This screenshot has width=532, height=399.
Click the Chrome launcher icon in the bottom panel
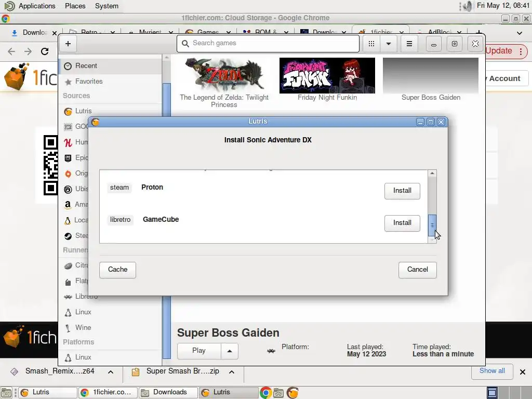pyautogui.click(x=265, y=393)
